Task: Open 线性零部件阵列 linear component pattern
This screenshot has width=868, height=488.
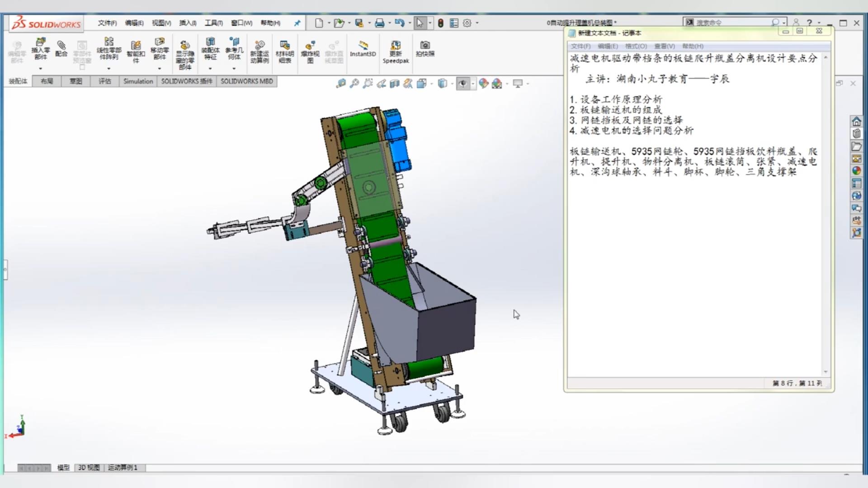Action: coord(109,48)
